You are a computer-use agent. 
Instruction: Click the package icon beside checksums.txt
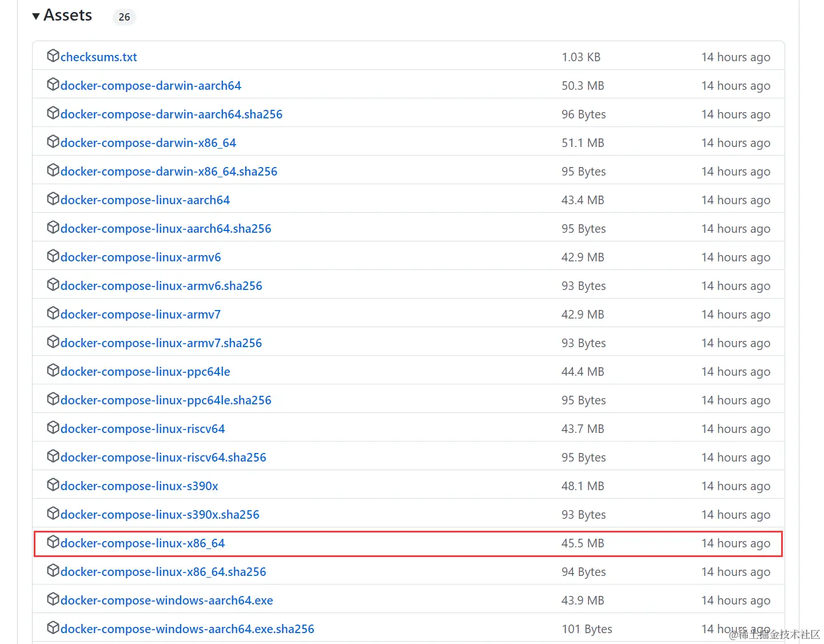point(53,55)
